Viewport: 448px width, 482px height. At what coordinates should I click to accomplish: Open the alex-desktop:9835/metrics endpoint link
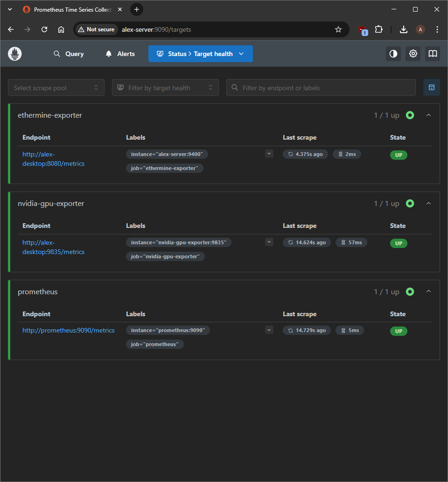[53, 247]
